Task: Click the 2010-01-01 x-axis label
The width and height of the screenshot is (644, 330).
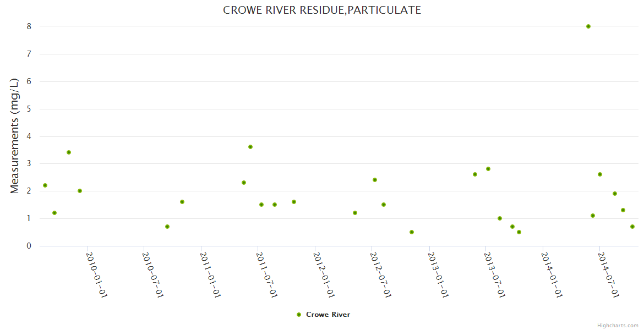Action: pyautogui.click(x=96, y=274)
